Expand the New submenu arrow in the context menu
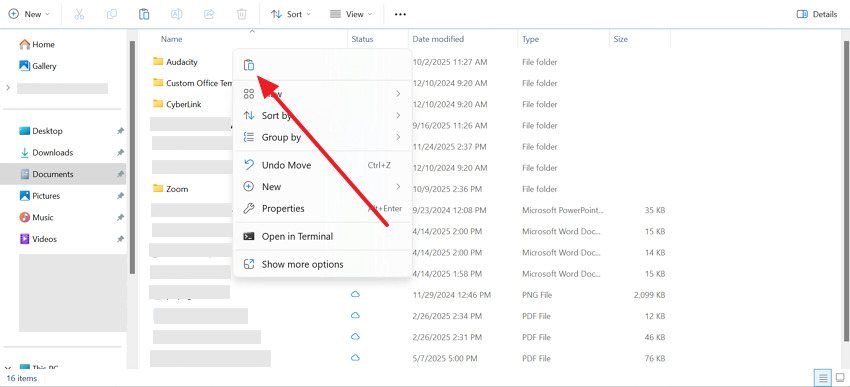 (x=398, y=187)
